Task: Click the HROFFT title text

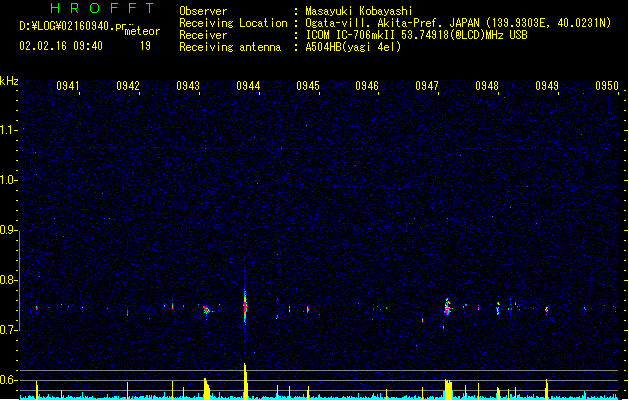Action: (x=103, y=8)
